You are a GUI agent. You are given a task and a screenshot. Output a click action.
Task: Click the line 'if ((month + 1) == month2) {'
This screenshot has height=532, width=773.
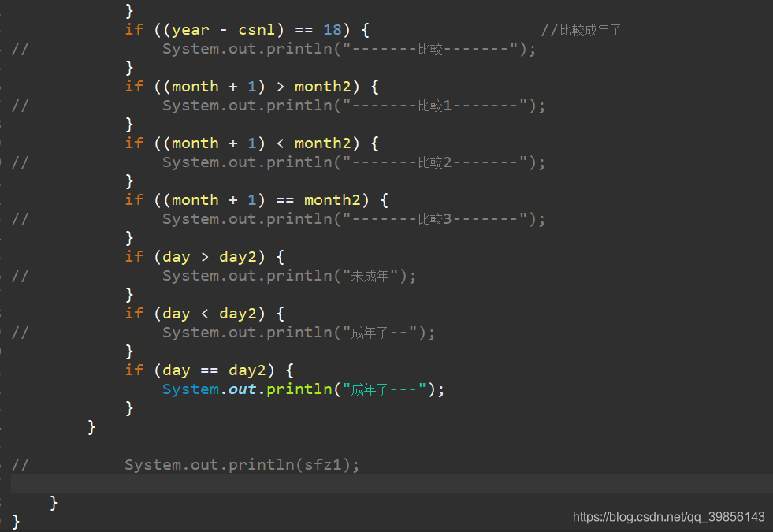click(256, 200)
